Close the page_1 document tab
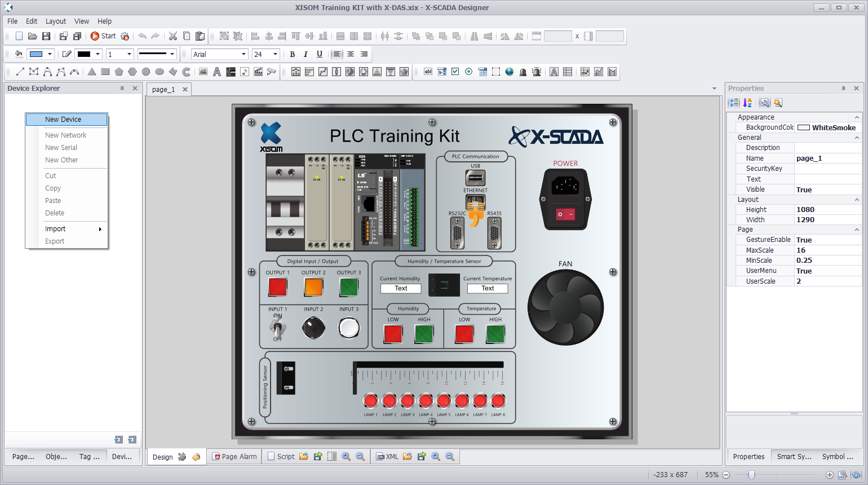The height and width of the screenshot is (485, 868). [x=185, y=90]
